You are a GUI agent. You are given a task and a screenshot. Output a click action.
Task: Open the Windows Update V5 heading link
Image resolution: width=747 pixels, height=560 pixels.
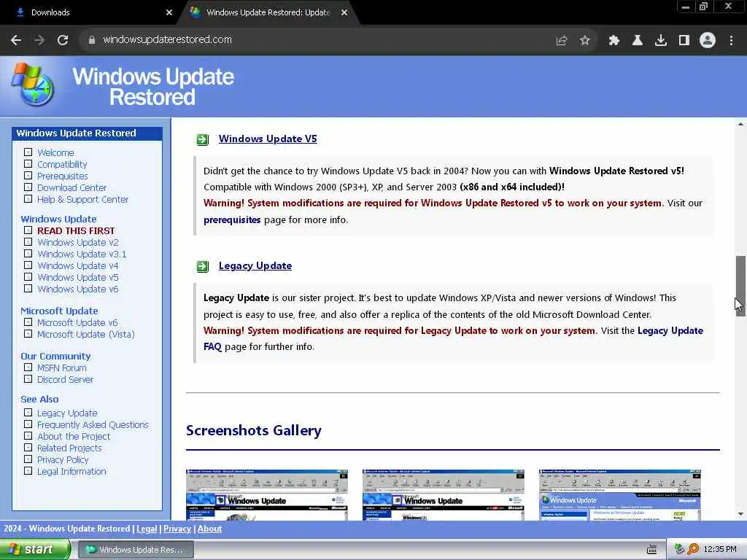268,139
